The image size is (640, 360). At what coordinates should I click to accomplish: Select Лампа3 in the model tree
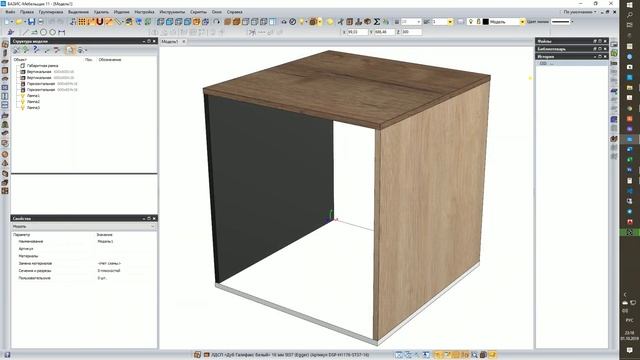point(33,108)
